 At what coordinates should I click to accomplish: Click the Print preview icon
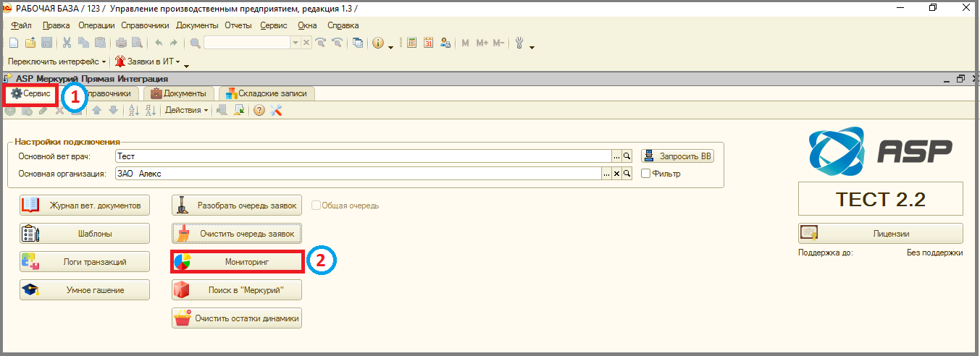click(x=136, y=43)
